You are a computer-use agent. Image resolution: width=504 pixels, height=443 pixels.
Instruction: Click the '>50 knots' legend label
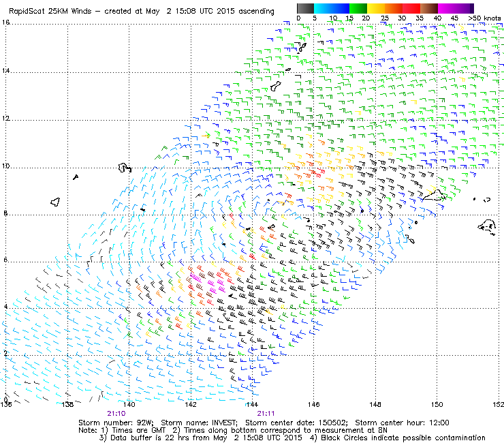coord(484,18)
